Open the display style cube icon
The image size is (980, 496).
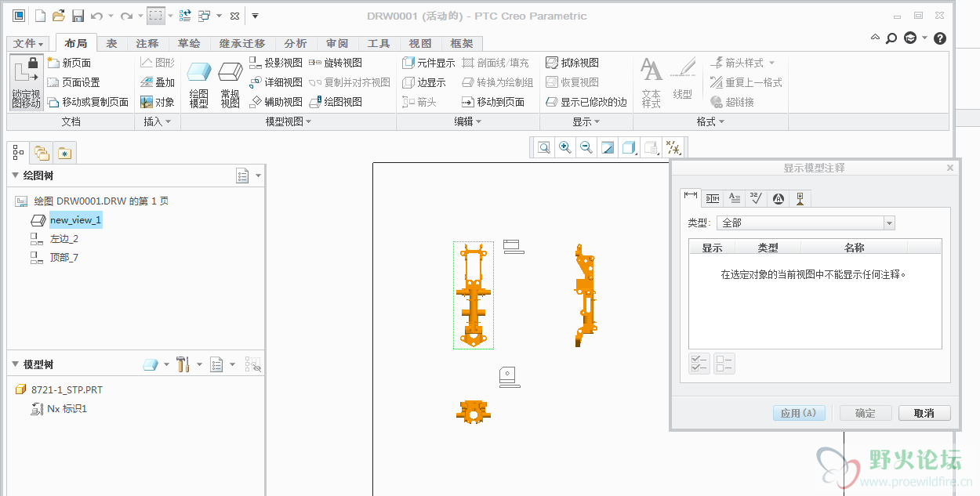(x=629, y=147)
